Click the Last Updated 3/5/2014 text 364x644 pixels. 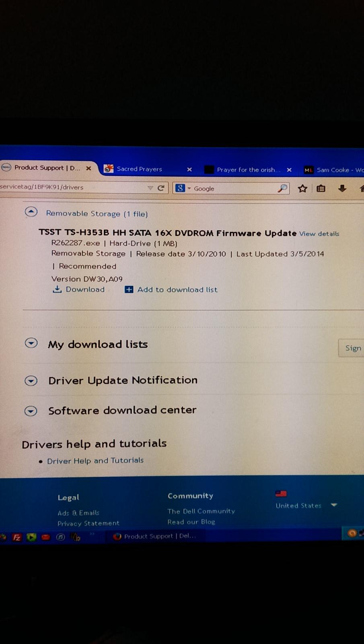[x=280, y=254]
